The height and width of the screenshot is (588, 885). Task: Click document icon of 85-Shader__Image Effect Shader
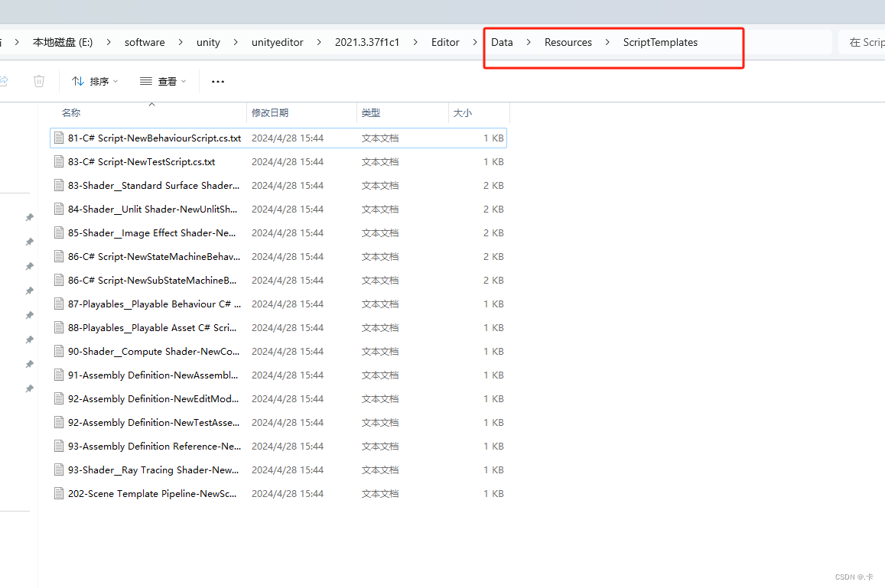59,233
